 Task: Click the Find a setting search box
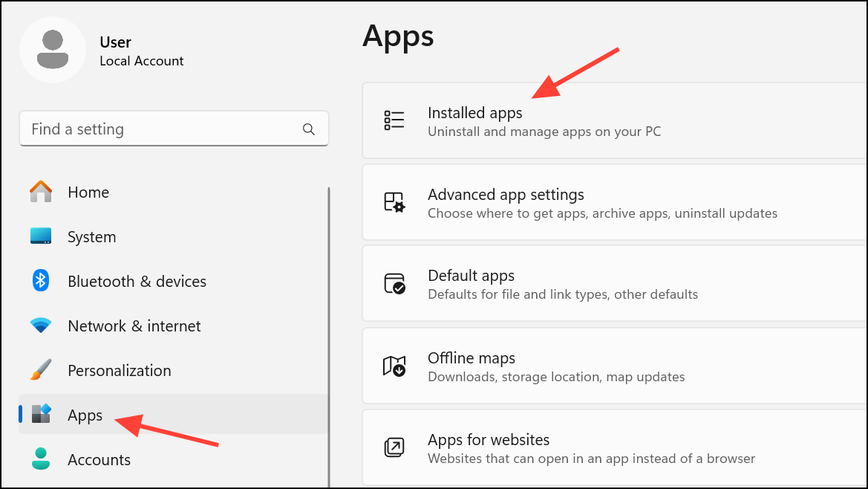tap(149, 129)
